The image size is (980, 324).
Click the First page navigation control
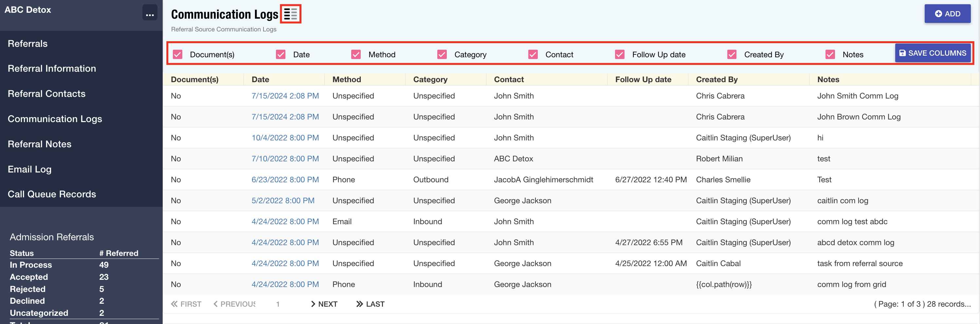point(187,304)
